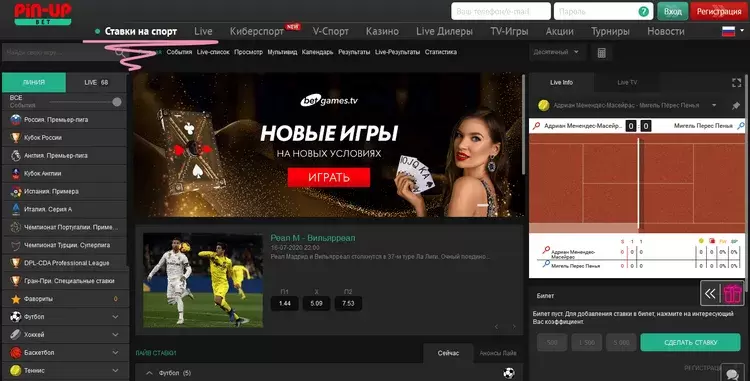This screenshot has width=750, height=381.
Task: Open the chat support bubble icon
Action: pos(732,373)
